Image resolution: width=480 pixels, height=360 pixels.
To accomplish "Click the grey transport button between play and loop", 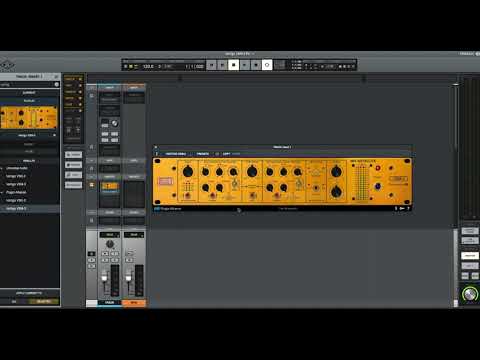I will [256, 65].
